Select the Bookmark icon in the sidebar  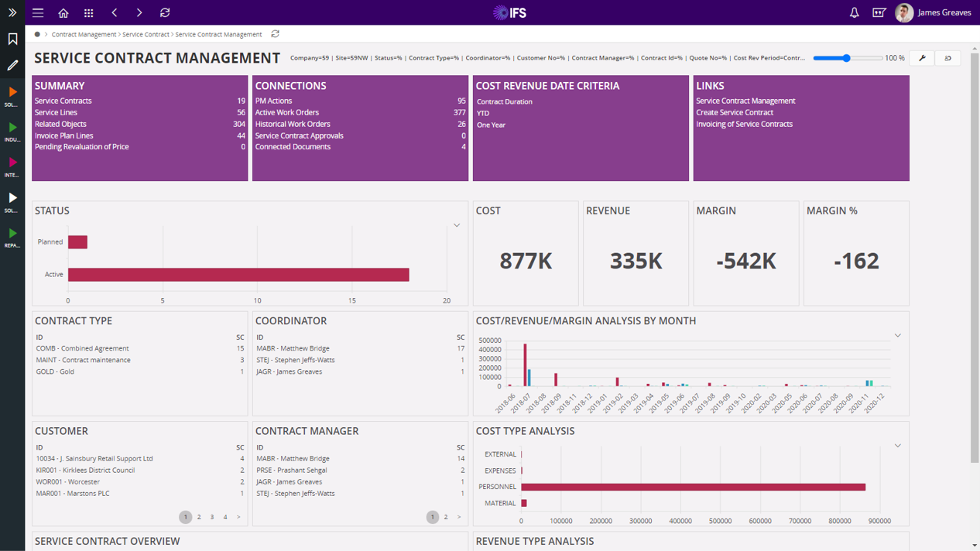(11, 37)
